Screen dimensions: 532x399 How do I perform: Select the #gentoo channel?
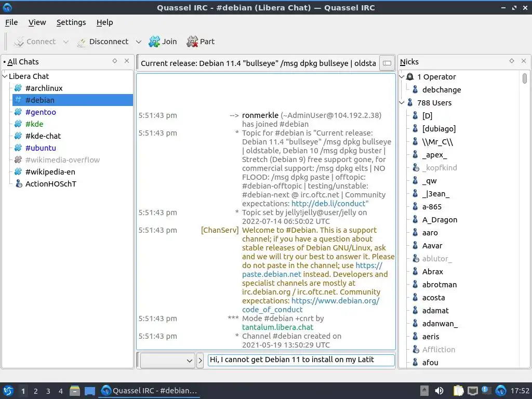(41, 112)
